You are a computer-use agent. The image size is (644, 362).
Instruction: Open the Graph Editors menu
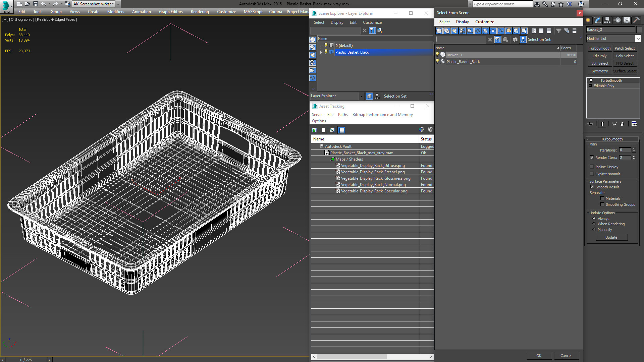coord(171,12)
